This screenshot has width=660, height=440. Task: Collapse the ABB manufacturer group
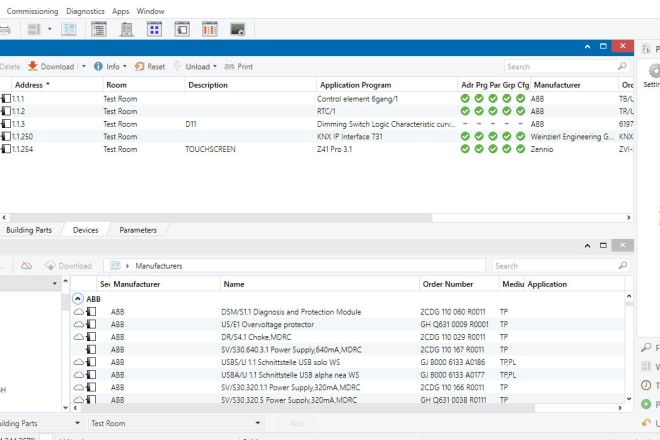pos(78,299)
